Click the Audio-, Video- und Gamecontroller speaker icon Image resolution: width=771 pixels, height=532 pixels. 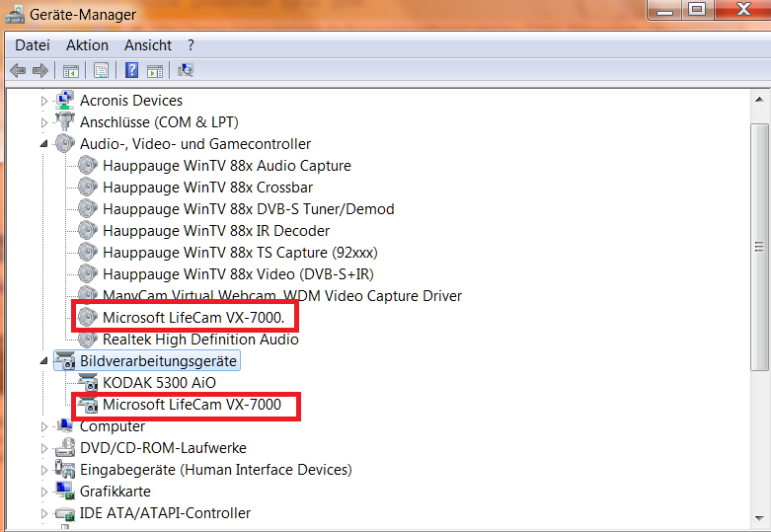point(65,143)
